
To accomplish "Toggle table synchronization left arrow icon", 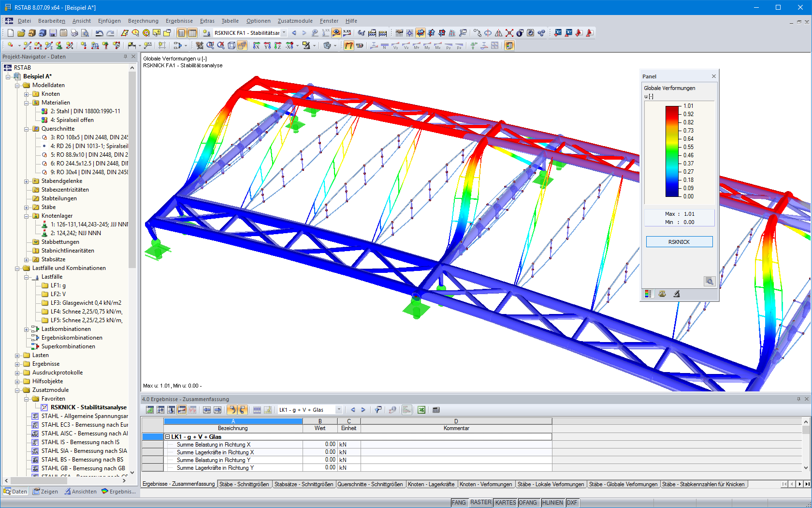I will [x=232, y=410].
